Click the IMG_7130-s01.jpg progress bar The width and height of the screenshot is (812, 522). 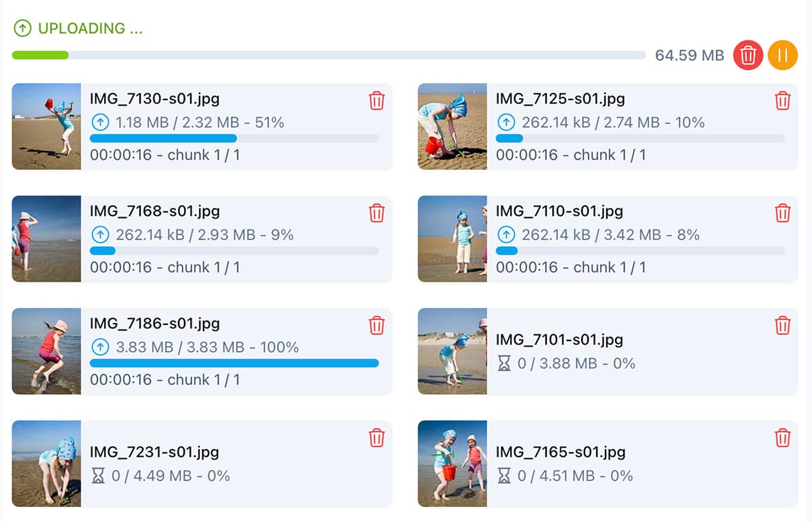233,138
